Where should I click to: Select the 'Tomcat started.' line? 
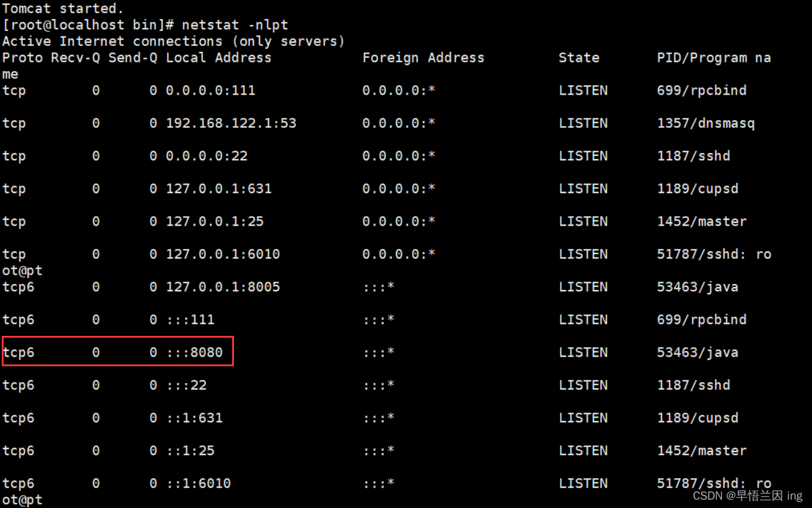coord(63,8)
